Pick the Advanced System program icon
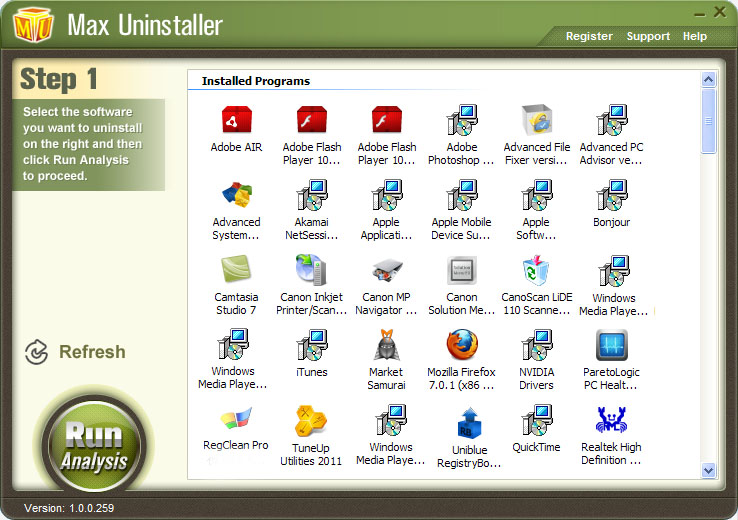 click(x=237, y=195)
